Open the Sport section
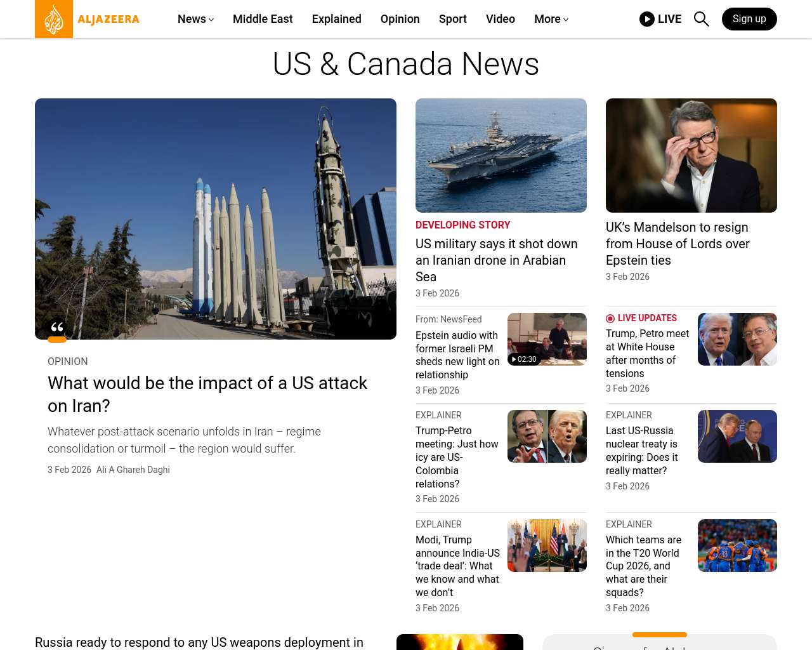The height and width of the screenshot is (650, 812). 452,19
